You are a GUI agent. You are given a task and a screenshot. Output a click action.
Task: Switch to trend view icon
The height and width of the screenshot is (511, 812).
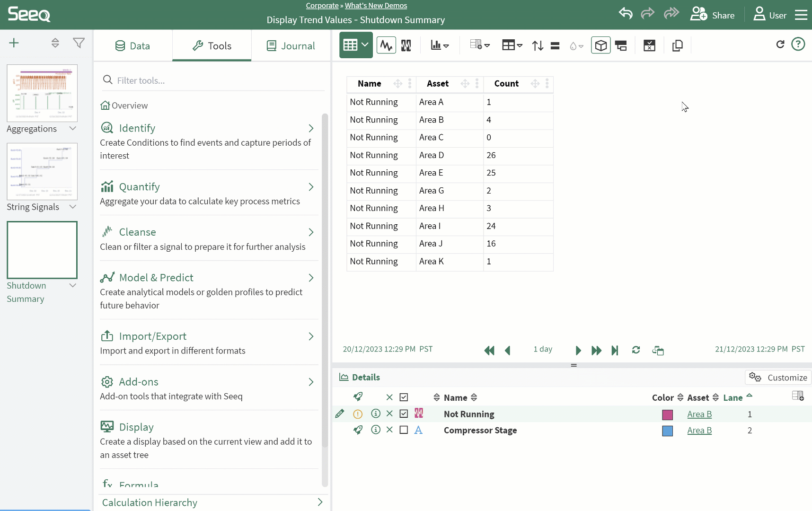[386, 45]
